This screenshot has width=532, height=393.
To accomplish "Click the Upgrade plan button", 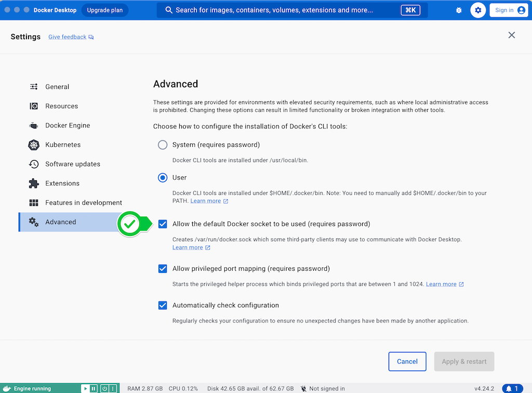I will point(104,10).
